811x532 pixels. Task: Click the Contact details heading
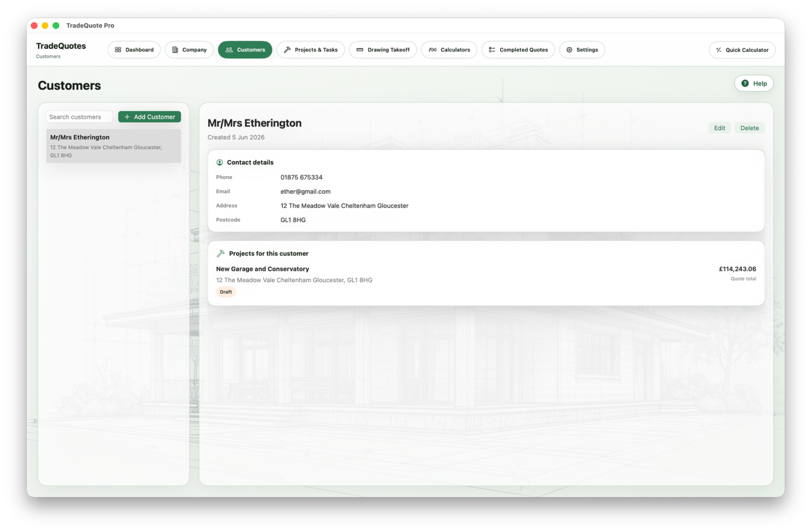(x=250, y=163)
